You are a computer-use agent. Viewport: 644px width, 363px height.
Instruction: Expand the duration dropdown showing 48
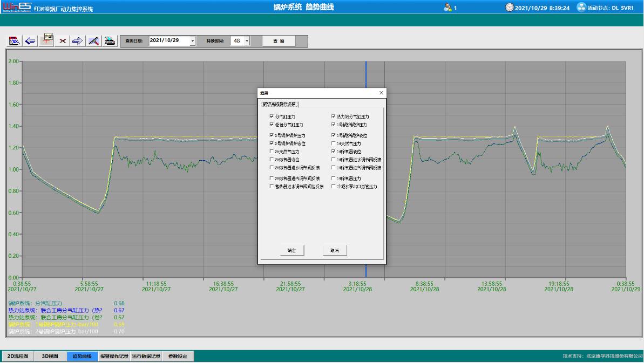point(247,42)
